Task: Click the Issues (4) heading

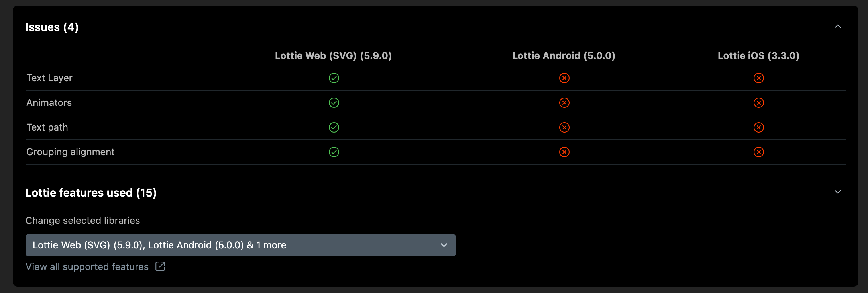Action: pyautogui.click(x=52, y=27)
